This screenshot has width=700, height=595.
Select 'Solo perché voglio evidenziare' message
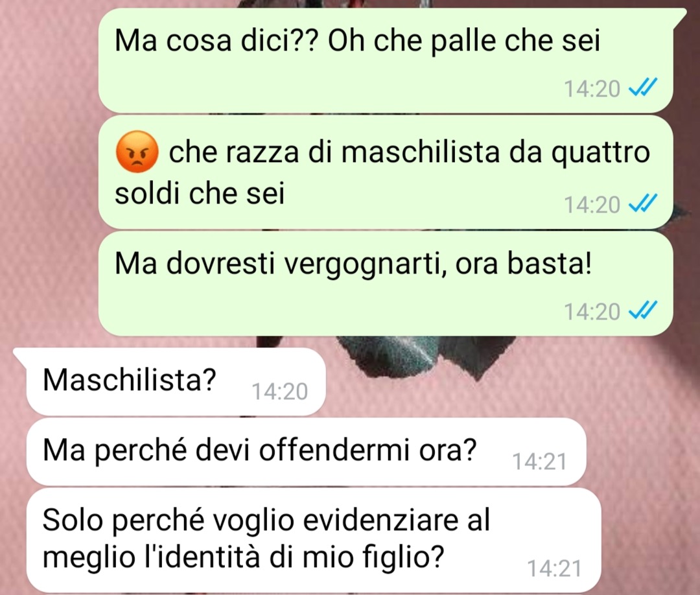pos(314,540)
